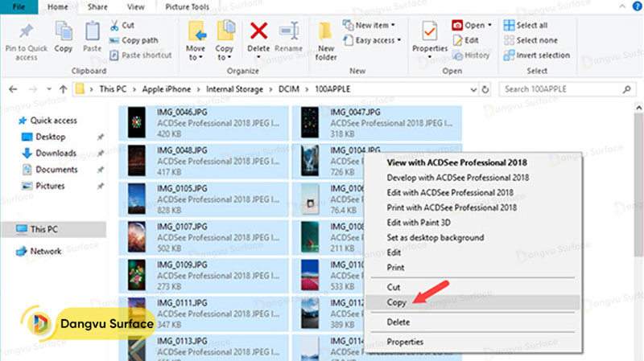Unpin Downloads using its pin icon
Image resolution: width=644 pixels, height=361 pixels.
[100, 154]
